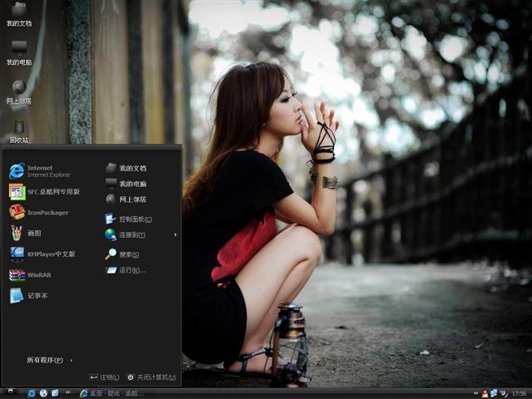The height and width of the screenshot is (399, 532).
Task: Click the blue network tray icon
Action: 494,393
